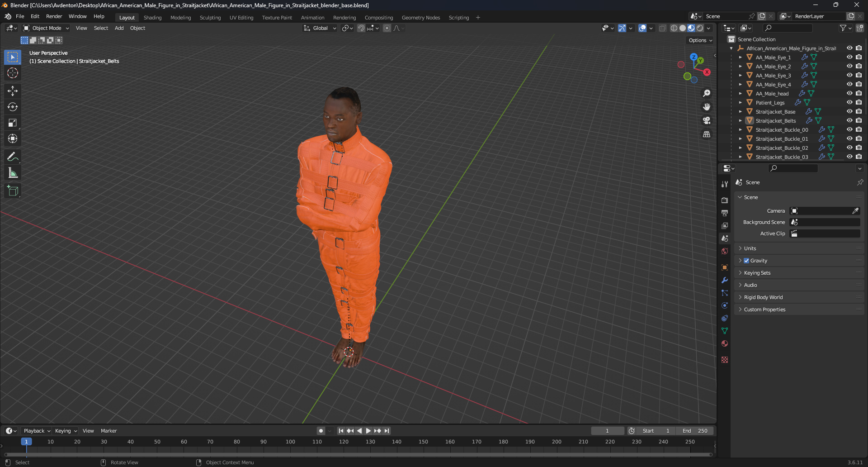
Task: Select the Move tool
Action: point(13,91)
